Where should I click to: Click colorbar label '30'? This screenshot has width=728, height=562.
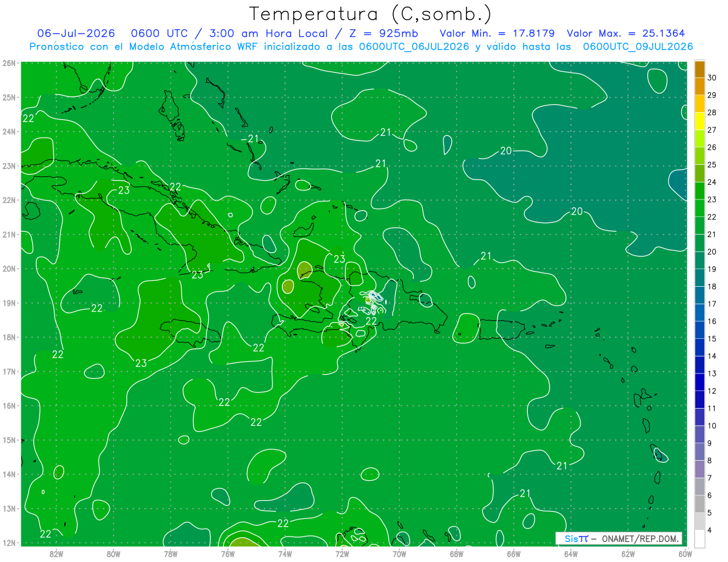(712, 77)
